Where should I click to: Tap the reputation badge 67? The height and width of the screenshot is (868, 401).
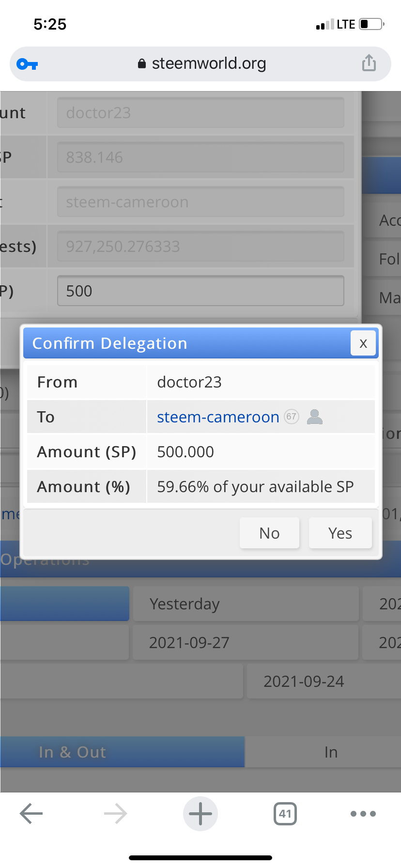292,417
